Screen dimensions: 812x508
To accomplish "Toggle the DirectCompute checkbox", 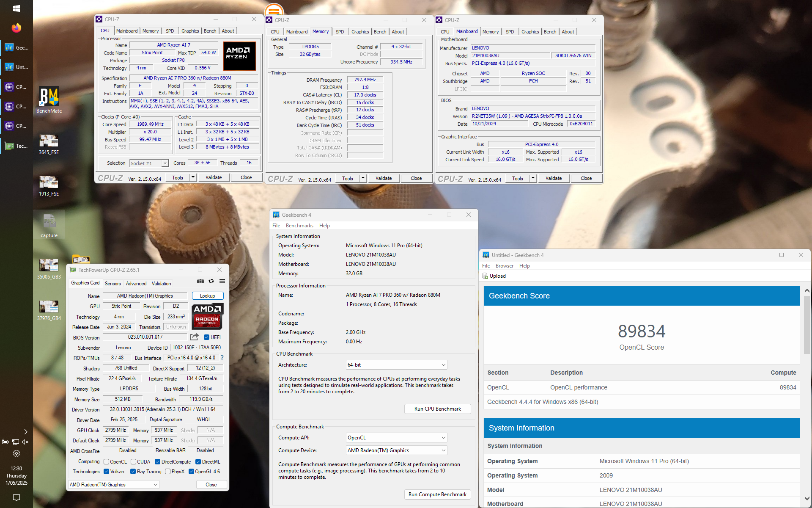I will point(157,462).
